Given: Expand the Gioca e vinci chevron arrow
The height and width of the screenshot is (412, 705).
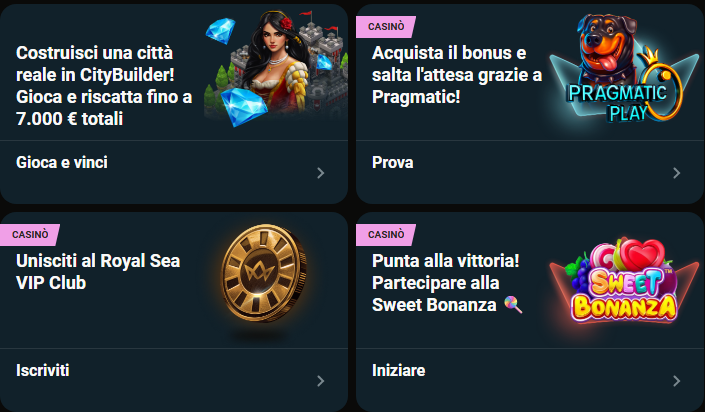Looking at the screenshot, I should click(320, 172).
